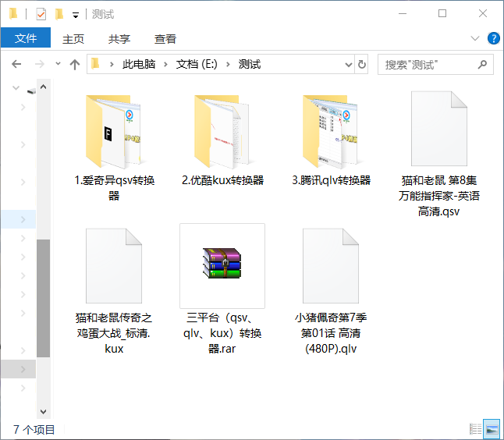
Task: Open the address bar history dropdown
Action: pos(349,65)
